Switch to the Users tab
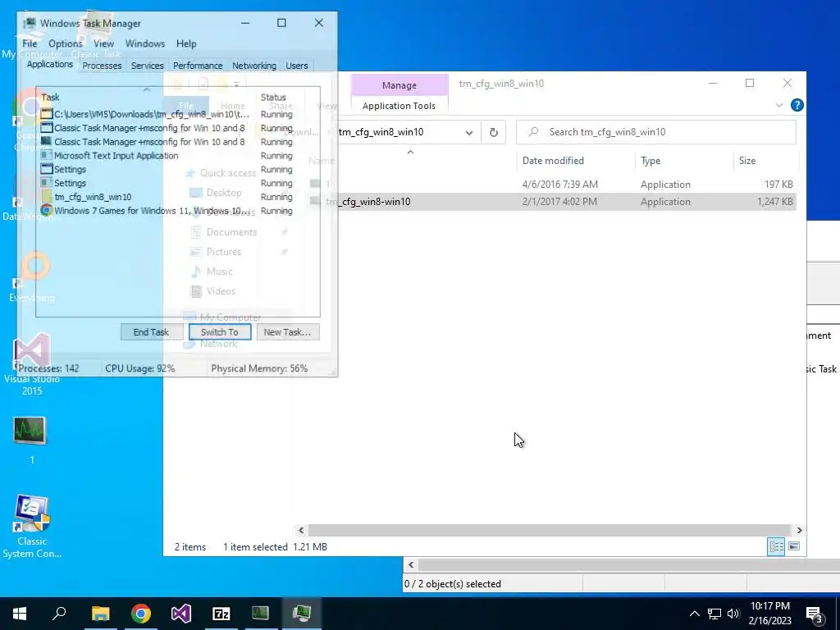840x630 pixels. [x=297, y=66]
